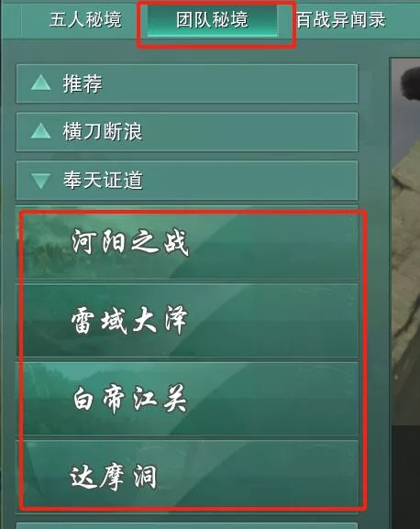Click the 横刀断浪 label text
Screen dimensions: 420x529
[x=103, y=132]
